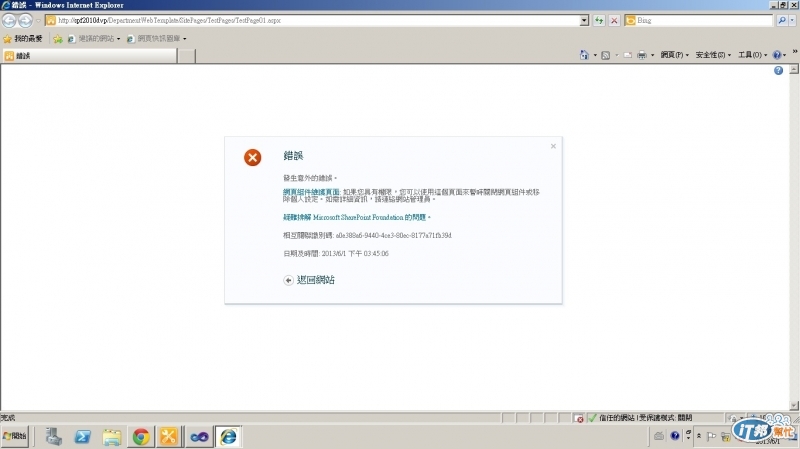The height and width of the screenshot is (449, 800).
Task: Click the Read Mail icon
Action: click(628, 55)
